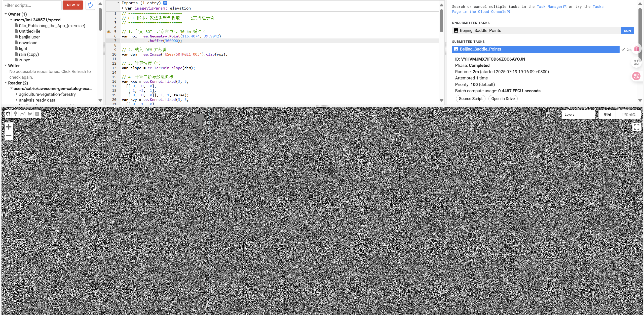Click line number 10 in gutter

coord(114,54)
